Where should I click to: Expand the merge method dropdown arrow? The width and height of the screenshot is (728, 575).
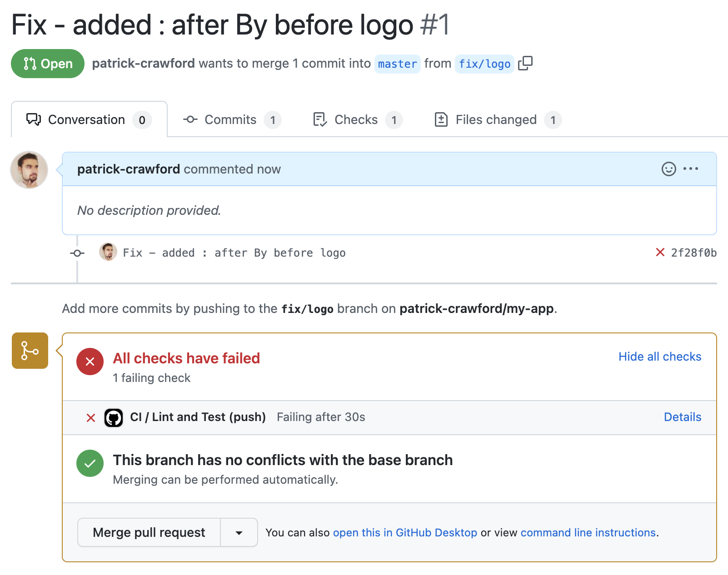(239, 533)
